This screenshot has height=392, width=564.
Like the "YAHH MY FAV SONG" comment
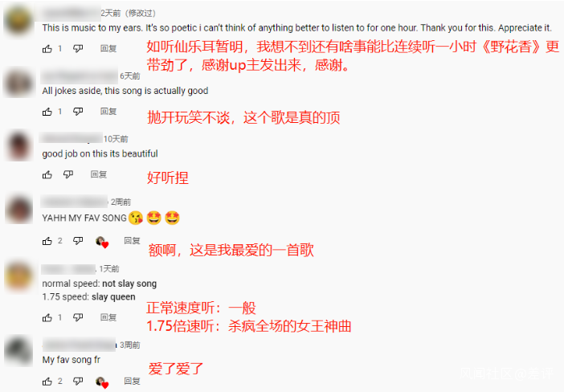click(47, 241)
